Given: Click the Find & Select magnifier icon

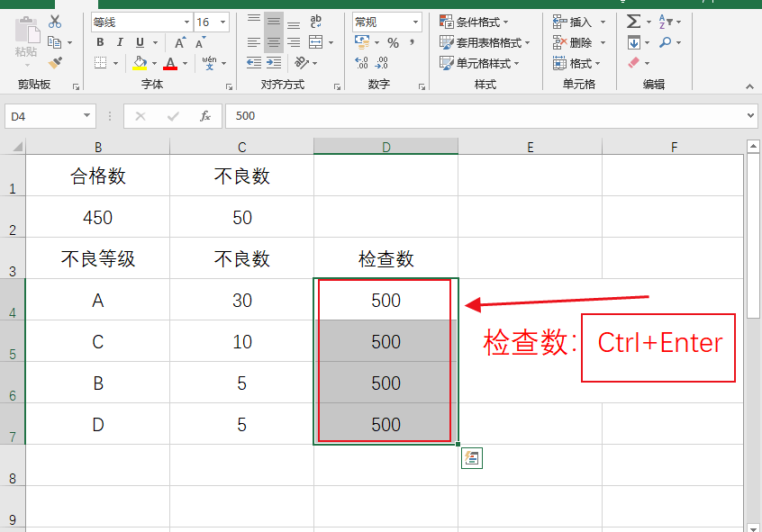Looking at the screenshot, I should (667, 41).
